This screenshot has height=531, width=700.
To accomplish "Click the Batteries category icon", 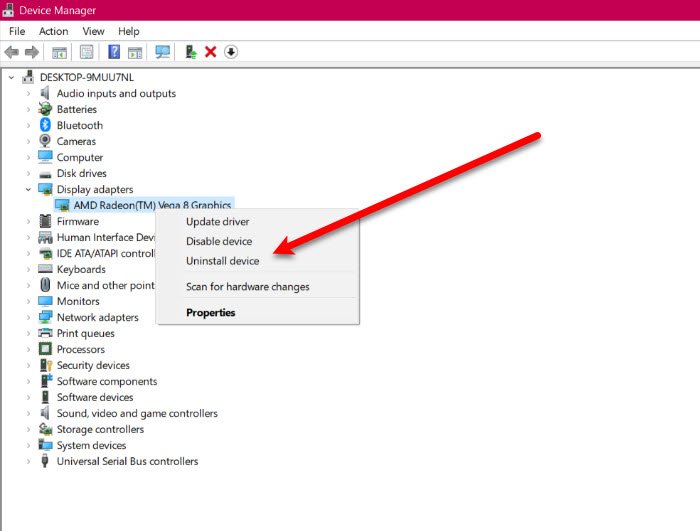I will click(x=45, y=109).
